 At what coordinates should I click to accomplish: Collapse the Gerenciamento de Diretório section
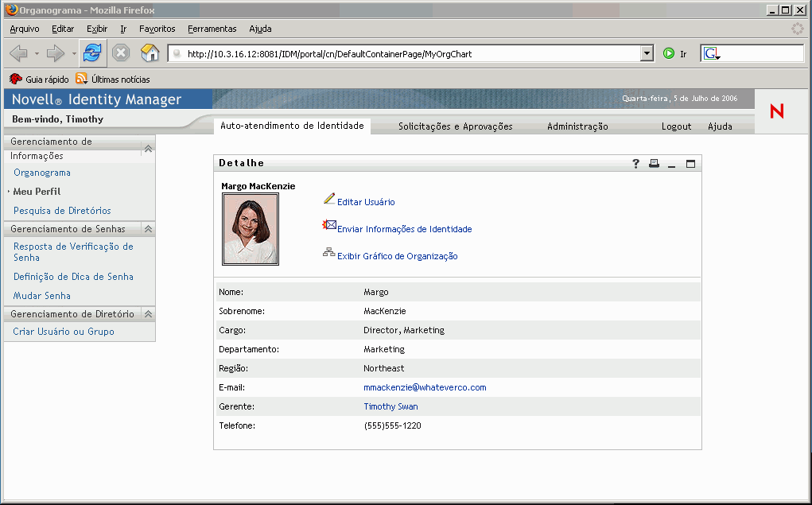point(148,314)
